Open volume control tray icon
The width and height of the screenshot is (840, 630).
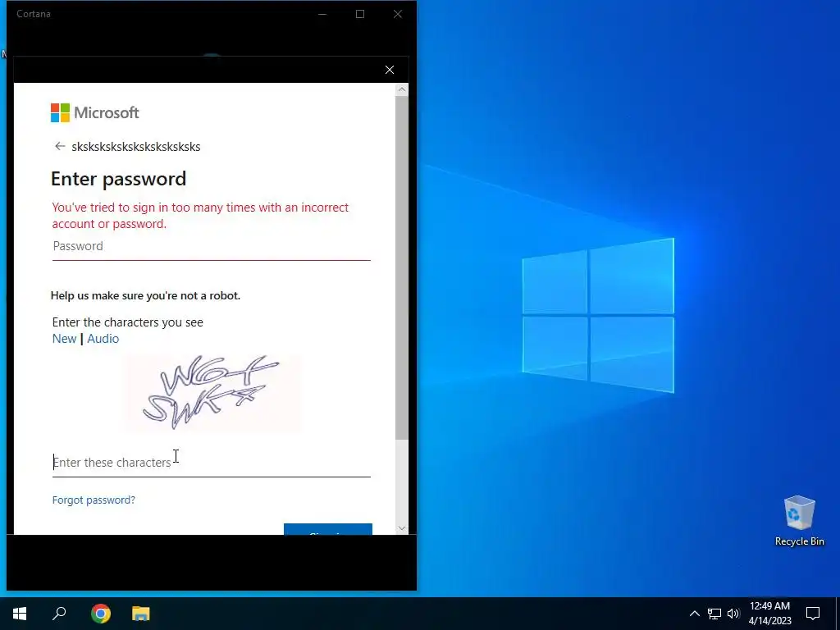733,614
